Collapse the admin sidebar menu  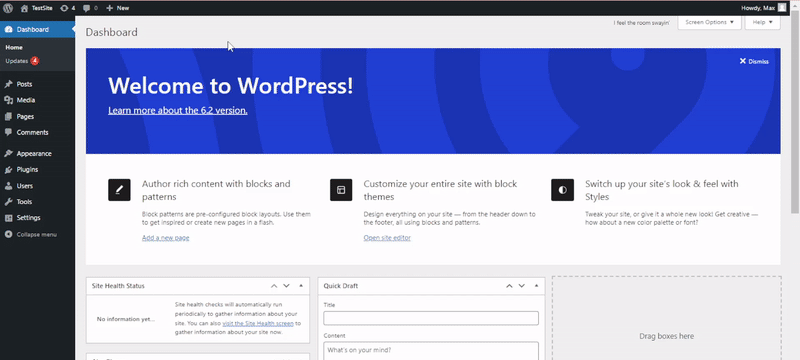click(37, 235)
